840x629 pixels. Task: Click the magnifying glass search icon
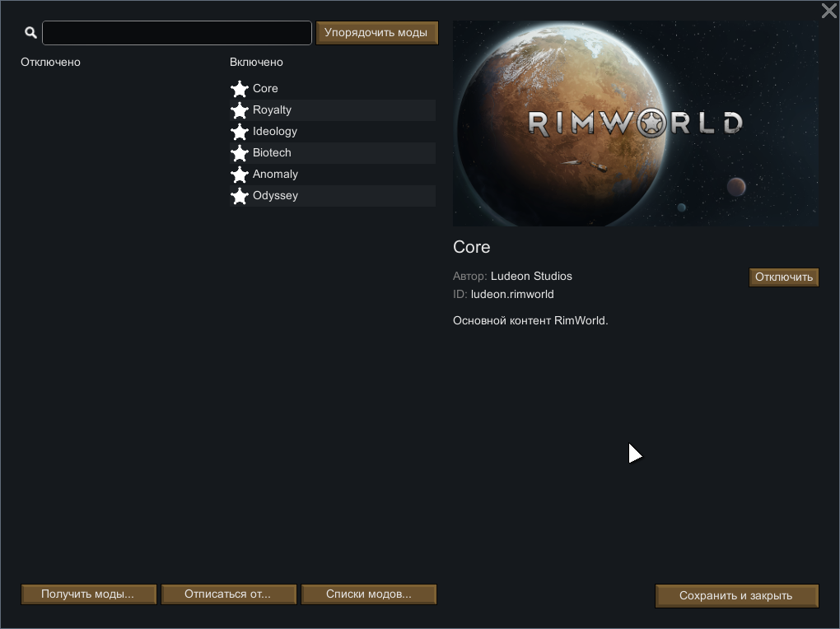(31, 33)
